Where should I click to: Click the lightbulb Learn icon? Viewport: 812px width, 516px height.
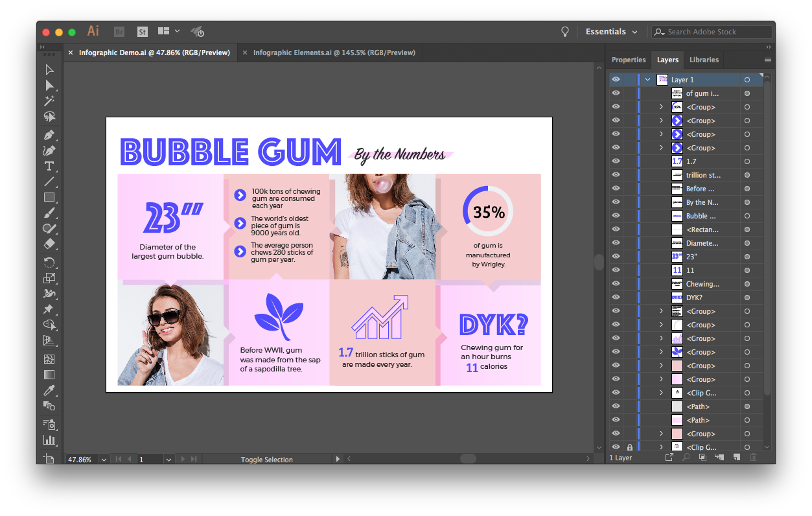(x=565, y=31)
